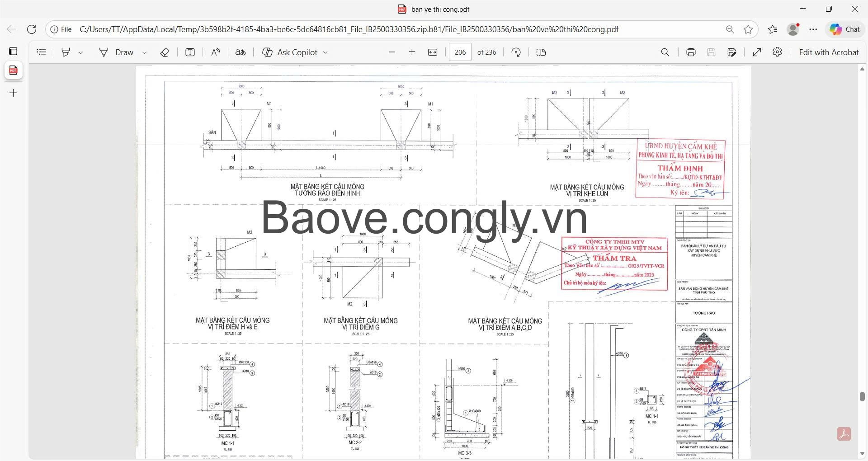Expand the Ask Copilot dropdown
Image resolution: width=868 pixels, height=461 pixels.
pyautogui.click(x=325, y=52)
